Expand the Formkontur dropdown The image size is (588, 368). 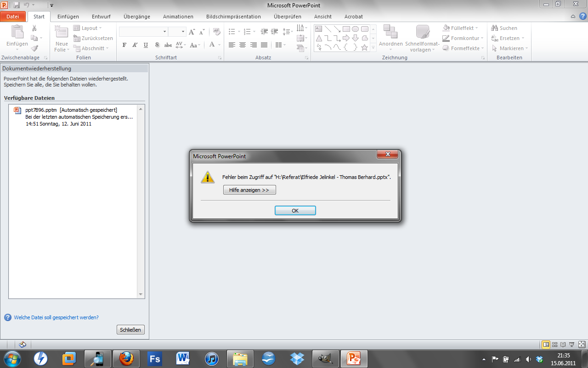[463, 38]
